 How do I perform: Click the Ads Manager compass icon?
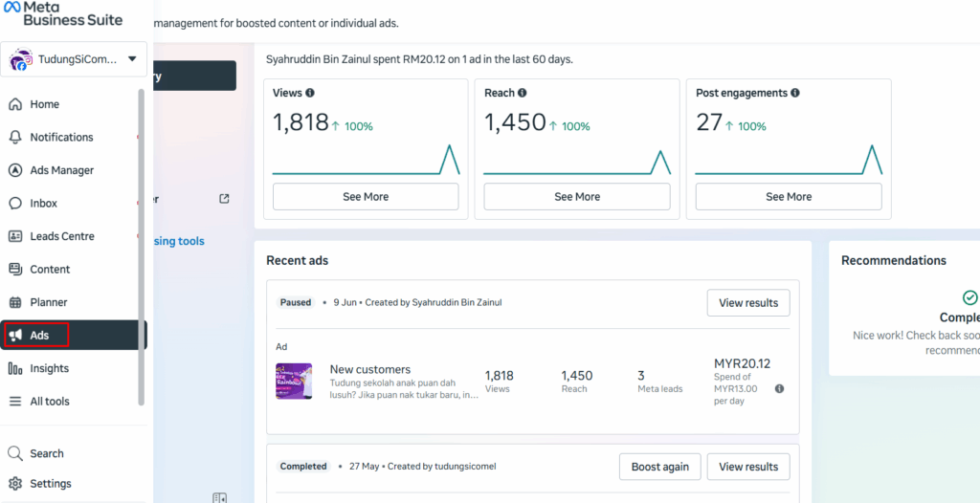click(15, 170)
